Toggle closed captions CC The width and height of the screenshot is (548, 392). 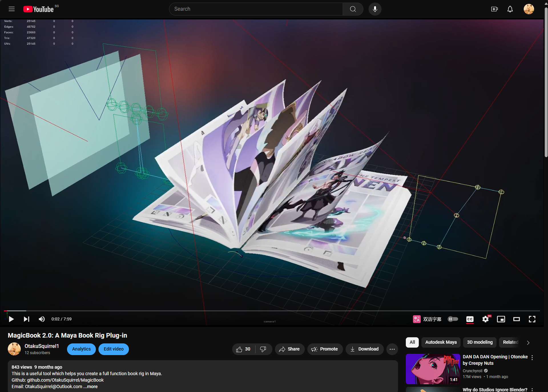tap(470, 319)
